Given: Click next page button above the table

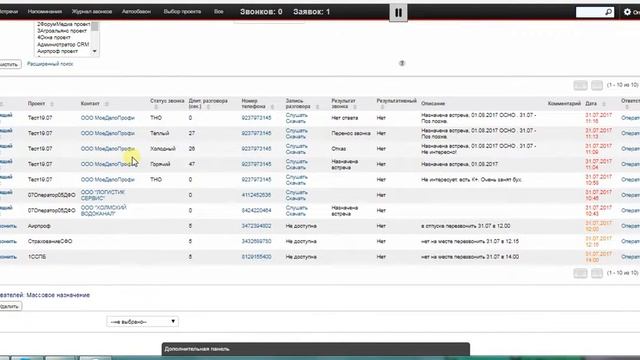Looking at the screenshot, I should point(597,85).
